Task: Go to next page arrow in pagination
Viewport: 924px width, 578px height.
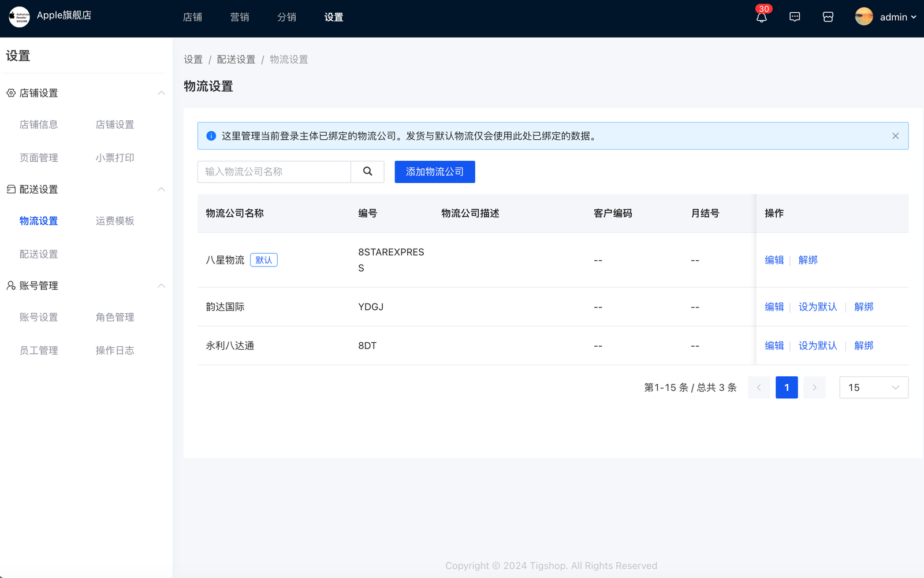Action: click(x=814, y=387)
